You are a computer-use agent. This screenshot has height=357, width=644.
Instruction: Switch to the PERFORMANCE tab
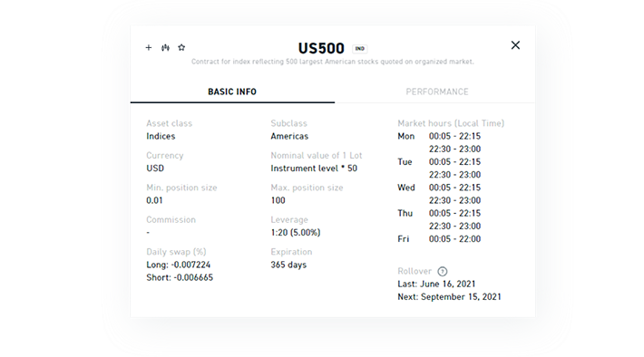tap(437, 92)
